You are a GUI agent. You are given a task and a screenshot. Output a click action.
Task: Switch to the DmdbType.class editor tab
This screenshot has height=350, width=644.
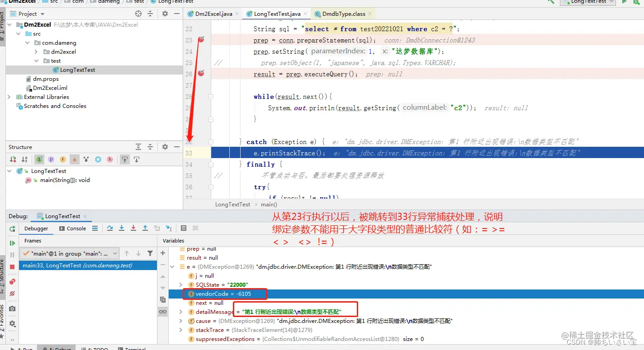point(344,14)
